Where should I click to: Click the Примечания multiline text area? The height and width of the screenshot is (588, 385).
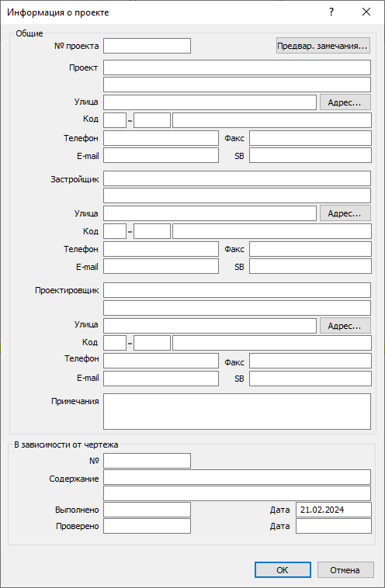[x=238, y=411]
